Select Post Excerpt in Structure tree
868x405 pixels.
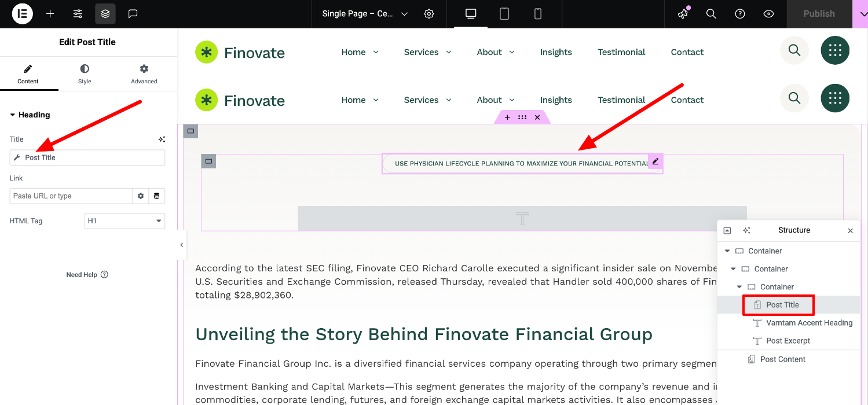point(788,341)
